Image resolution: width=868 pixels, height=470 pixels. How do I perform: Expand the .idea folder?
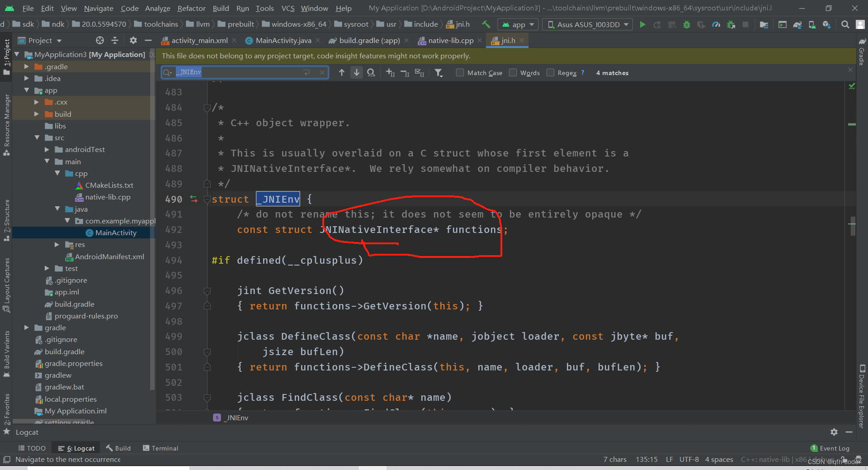coord(27,78)
